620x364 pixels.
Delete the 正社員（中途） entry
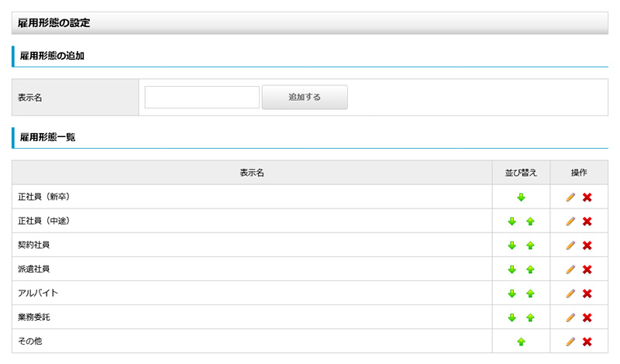(587, 221)
